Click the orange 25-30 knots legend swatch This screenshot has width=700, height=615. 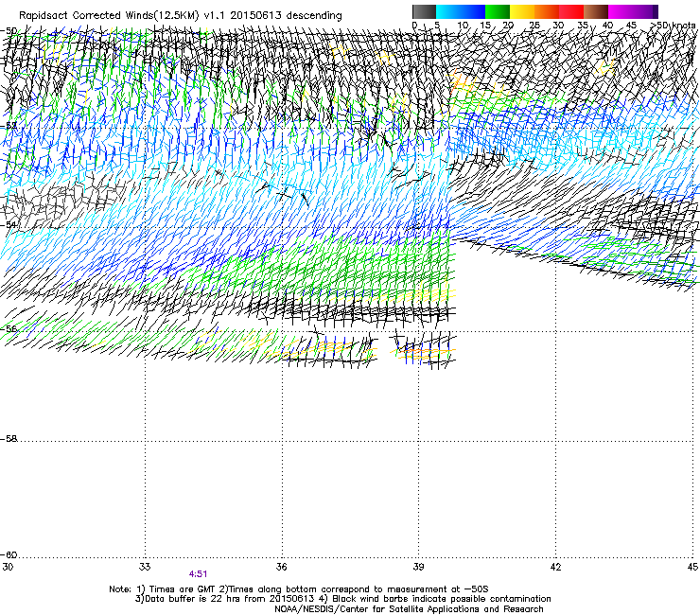coord(547,11)
